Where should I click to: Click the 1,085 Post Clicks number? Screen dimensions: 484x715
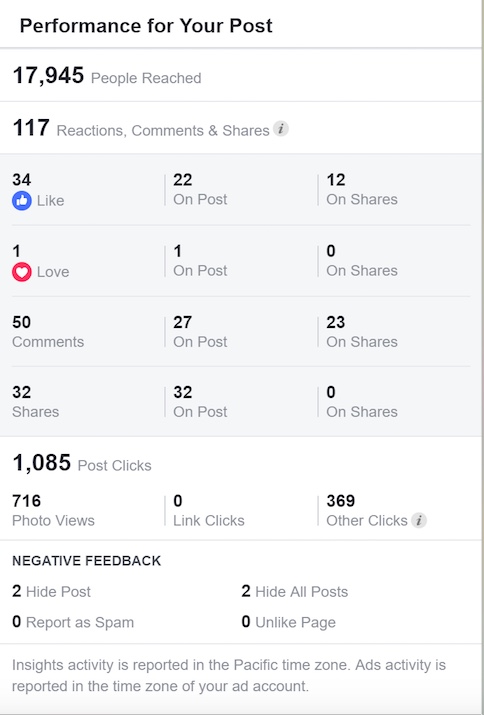(x=42, y=462)
